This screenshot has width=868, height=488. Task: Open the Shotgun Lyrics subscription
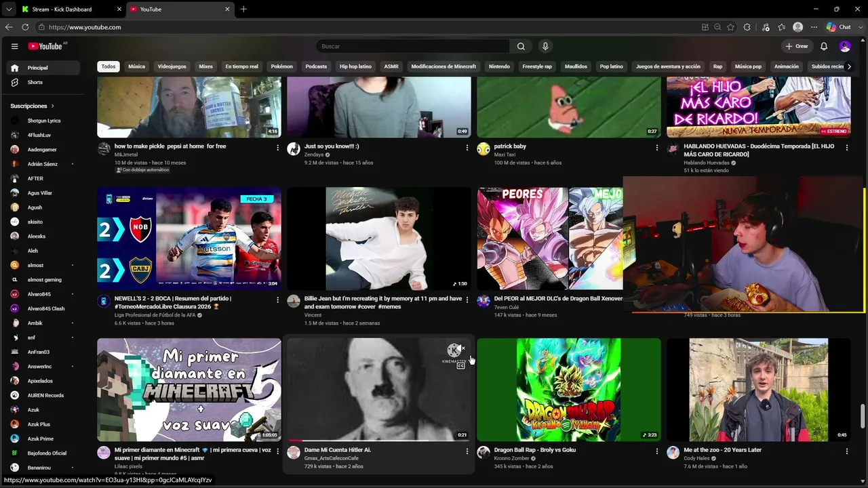coord(44,121)
